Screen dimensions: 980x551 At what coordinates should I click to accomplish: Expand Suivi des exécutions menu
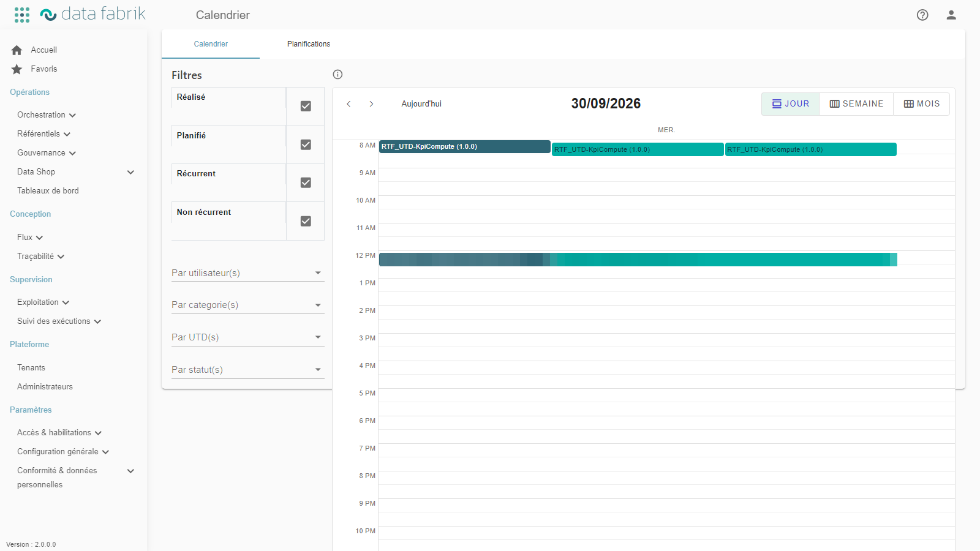pyautogui.click(x=59, y=321)
